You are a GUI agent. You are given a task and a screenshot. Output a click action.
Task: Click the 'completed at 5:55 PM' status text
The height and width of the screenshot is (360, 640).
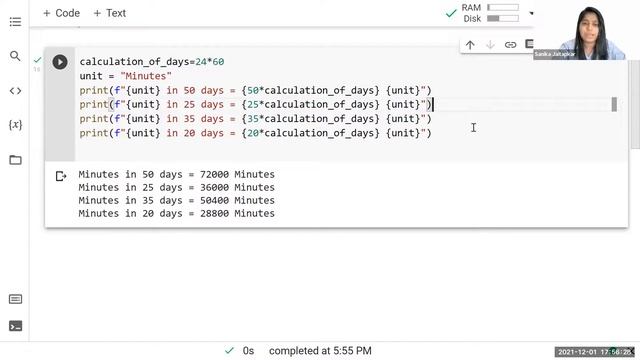tap(320, 351)
